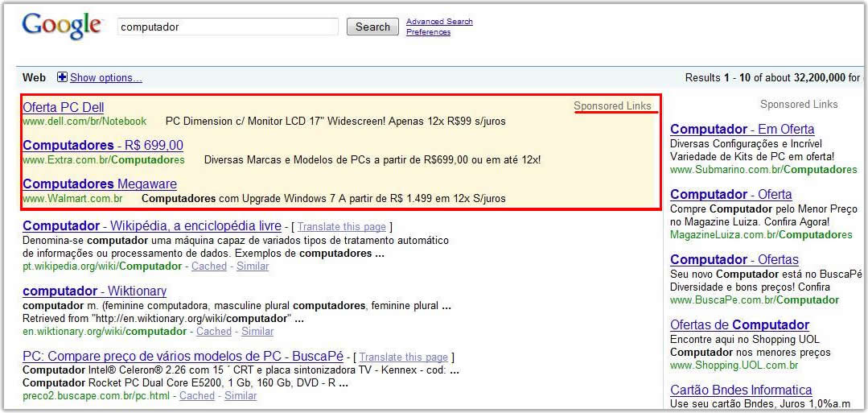868x413 pixels.
Task: Select the Web tab label
Action: tap(34, 77)
